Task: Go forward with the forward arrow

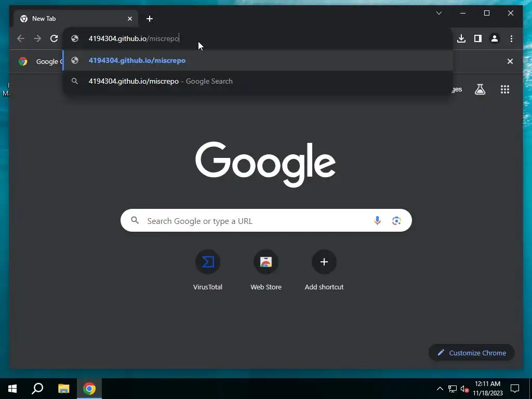Action: pos(37,38)
